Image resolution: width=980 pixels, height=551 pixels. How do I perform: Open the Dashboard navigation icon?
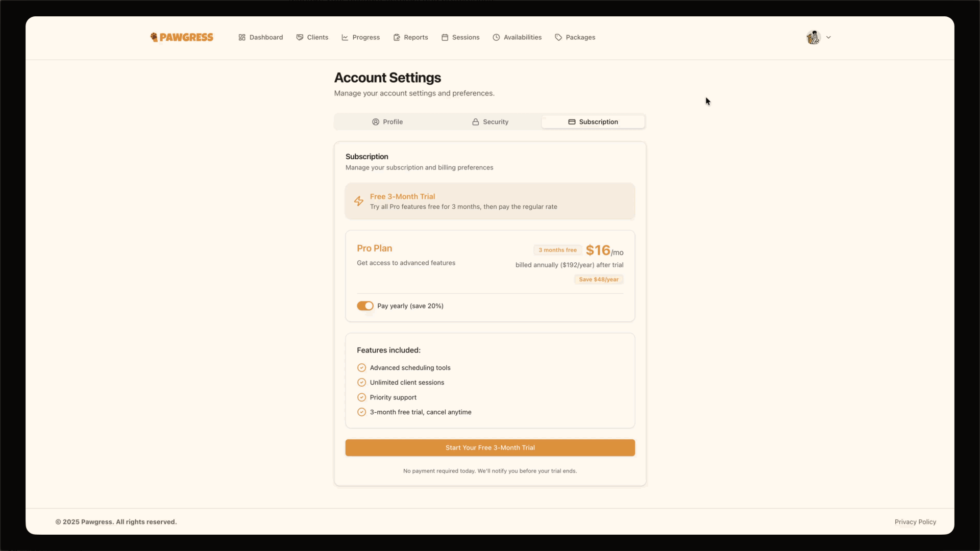coord(243,37)
